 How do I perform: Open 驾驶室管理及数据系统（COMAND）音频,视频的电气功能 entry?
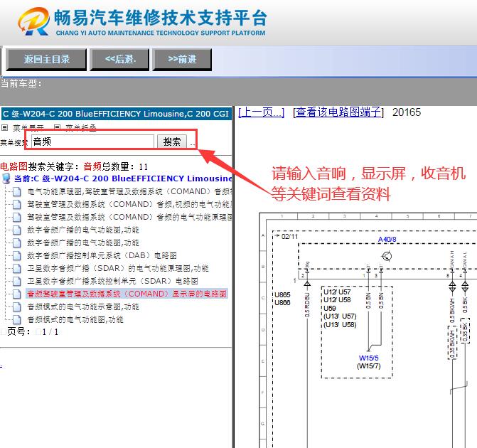129,205
